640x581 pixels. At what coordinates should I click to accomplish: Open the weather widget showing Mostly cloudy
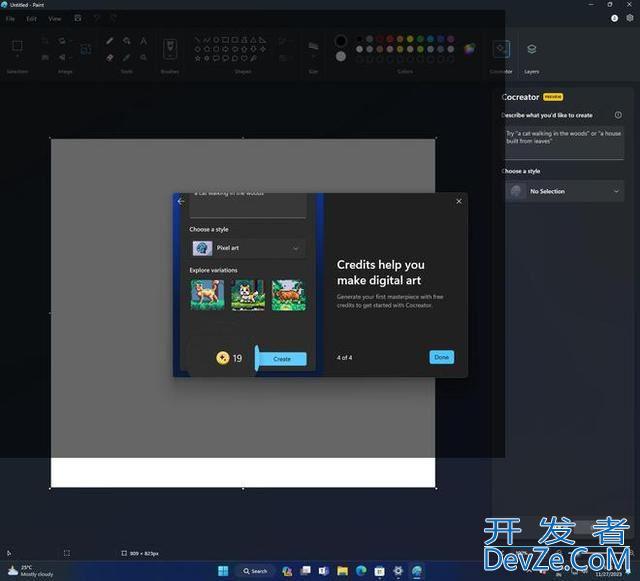[31, 571]
